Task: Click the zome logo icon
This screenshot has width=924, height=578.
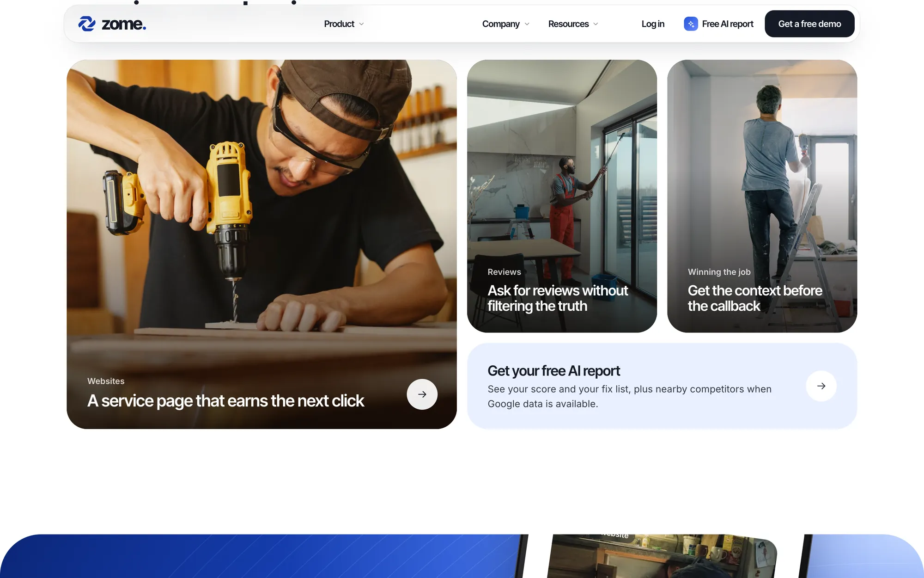Action: (x=87, y=24)
